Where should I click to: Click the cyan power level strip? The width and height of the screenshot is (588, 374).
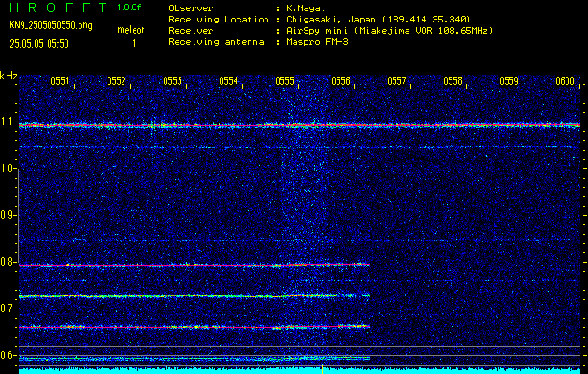pos(299,370)
